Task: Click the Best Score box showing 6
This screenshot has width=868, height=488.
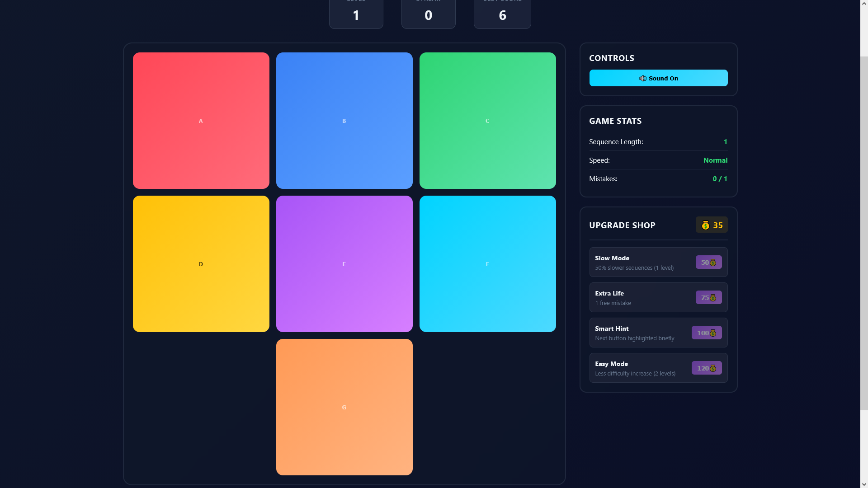Action: tap(502, 14)
